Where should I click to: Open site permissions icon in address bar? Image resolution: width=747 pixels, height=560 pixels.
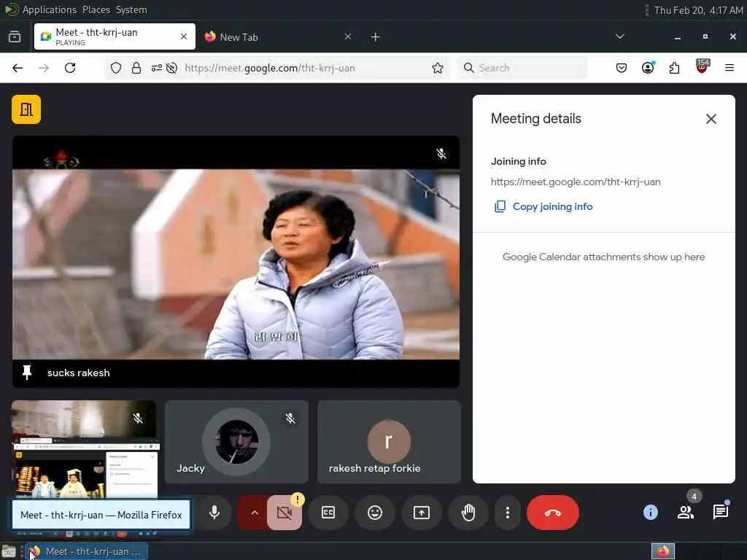(x=157, y=68)
